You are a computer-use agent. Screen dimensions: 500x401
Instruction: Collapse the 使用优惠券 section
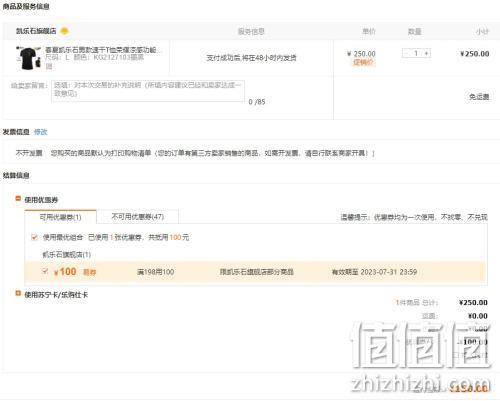[18, 199]
